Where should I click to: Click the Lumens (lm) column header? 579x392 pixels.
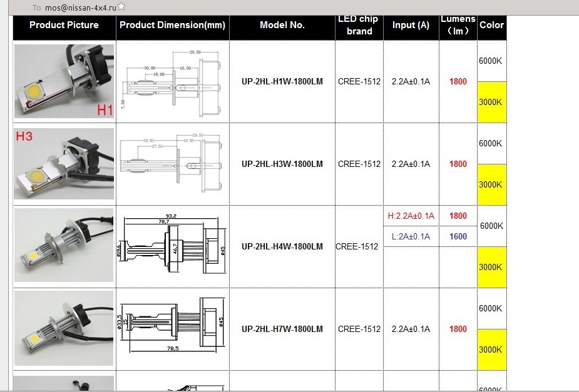458,25
